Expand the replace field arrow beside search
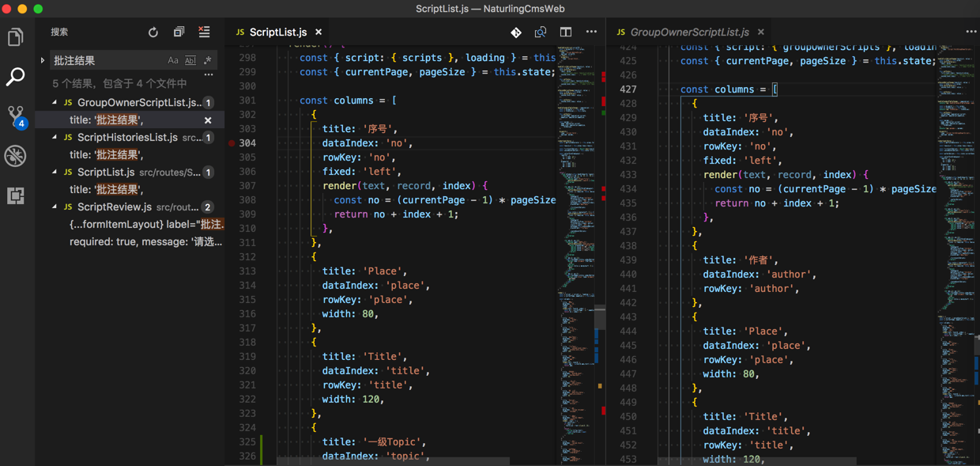Viewport: 980px width, 466px height. [43, 60]
